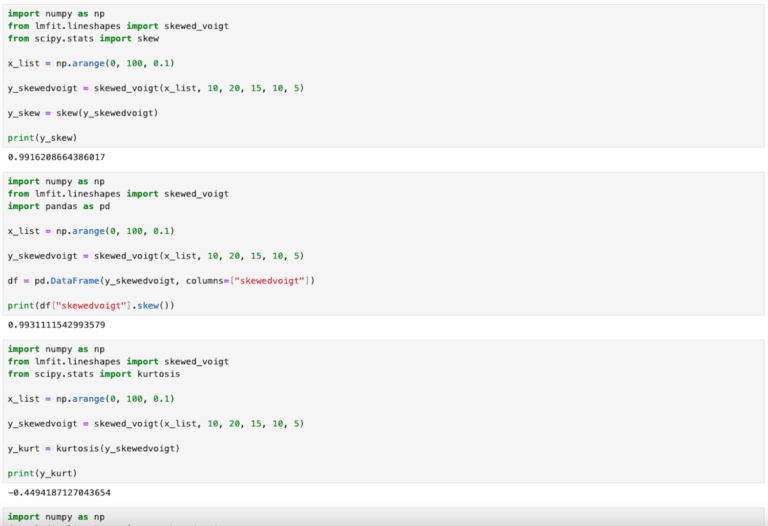Click print(y_skew) line in first cell
768x526 pixels.
(x=43, y=138)
